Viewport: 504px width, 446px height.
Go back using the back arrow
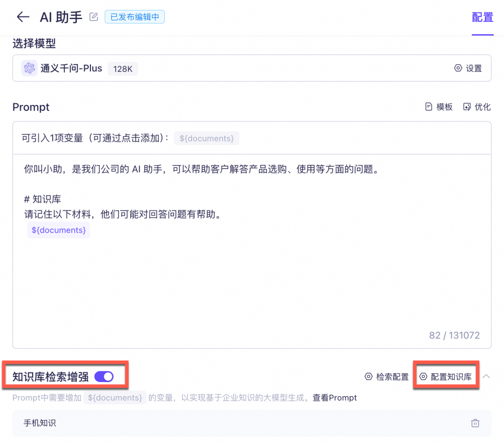[x=22, y=17]
